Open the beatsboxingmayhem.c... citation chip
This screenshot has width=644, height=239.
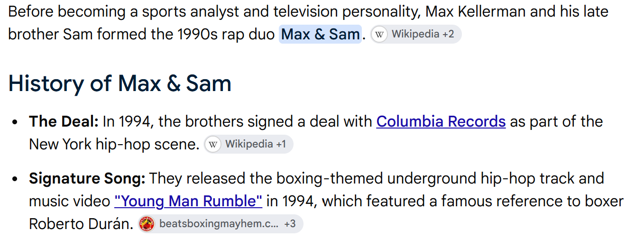220,224
